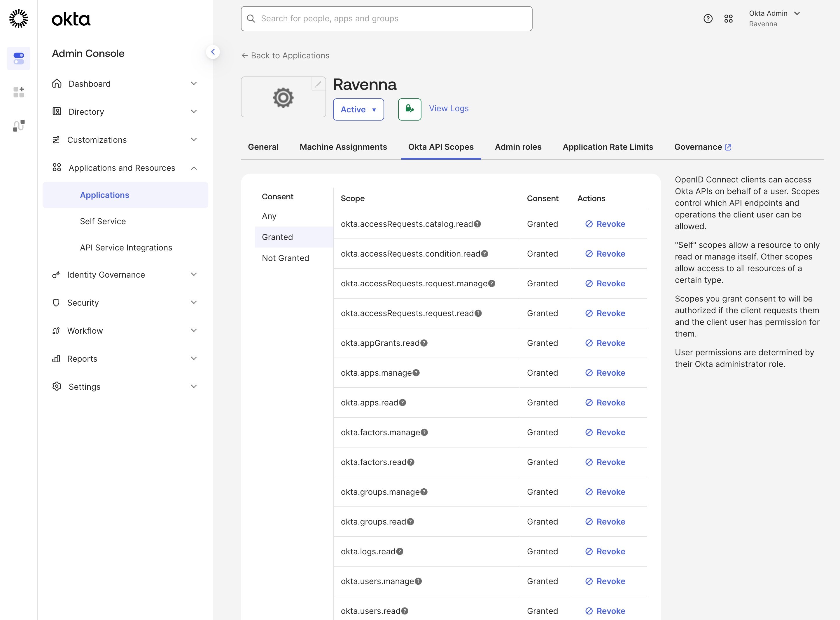
Task: Open the Governance external link tab
Action: 703,147
